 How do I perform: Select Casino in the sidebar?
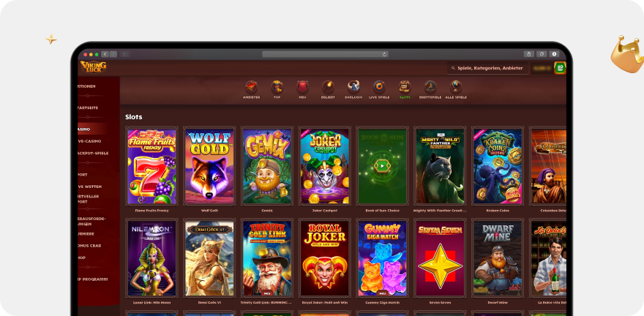pos(83,129)
